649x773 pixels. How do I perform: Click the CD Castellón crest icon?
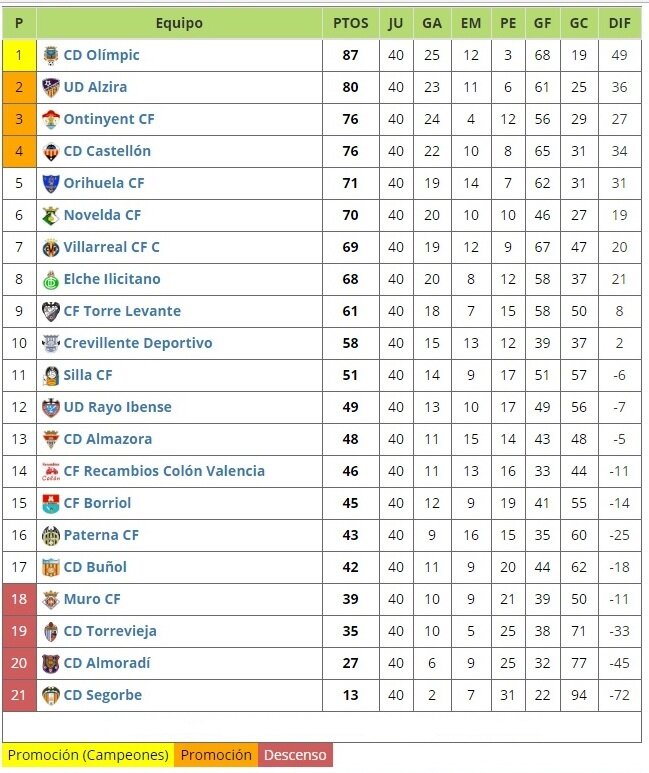pos(51,151)
